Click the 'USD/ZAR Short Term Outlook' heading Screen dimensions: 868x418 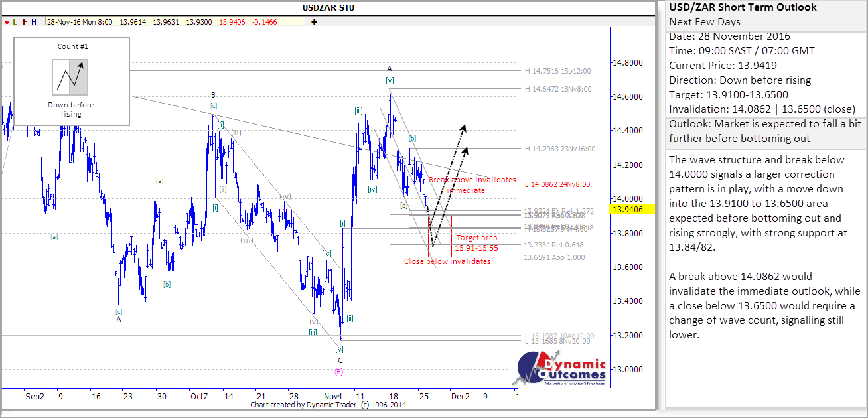click(743, 8)
